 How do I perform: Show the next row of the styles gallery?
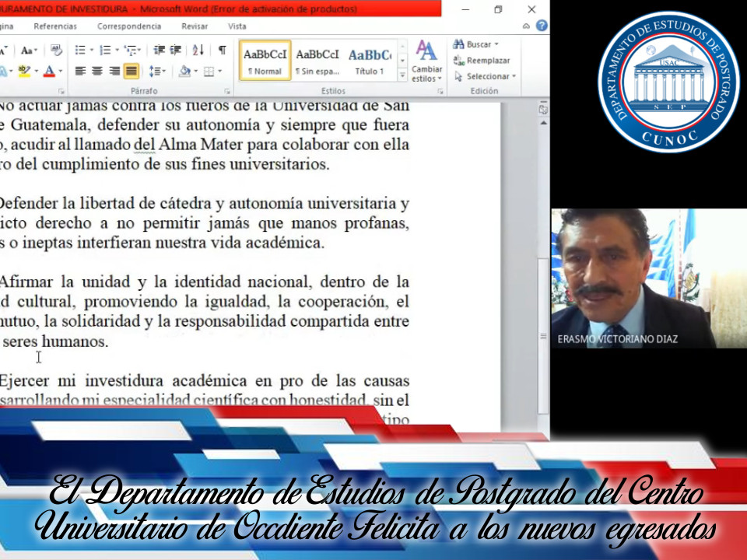click(402, 61)
